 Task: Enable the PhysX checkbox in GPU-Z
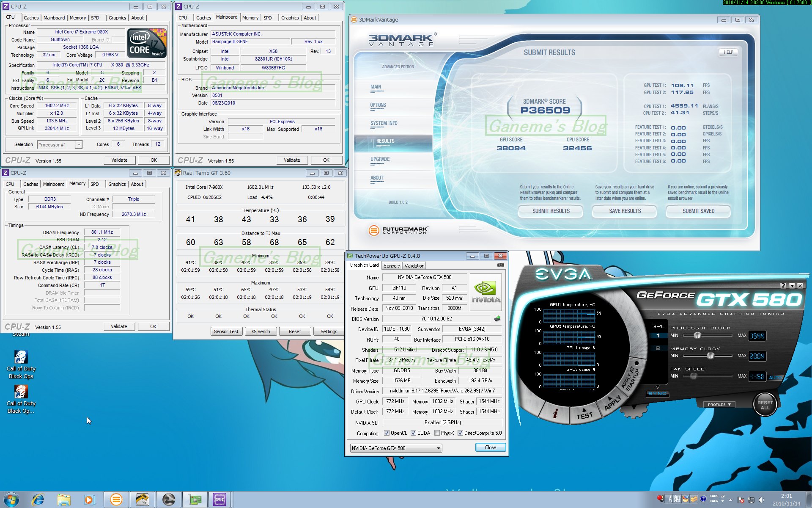pyautogui.click(x=437, y=433)
